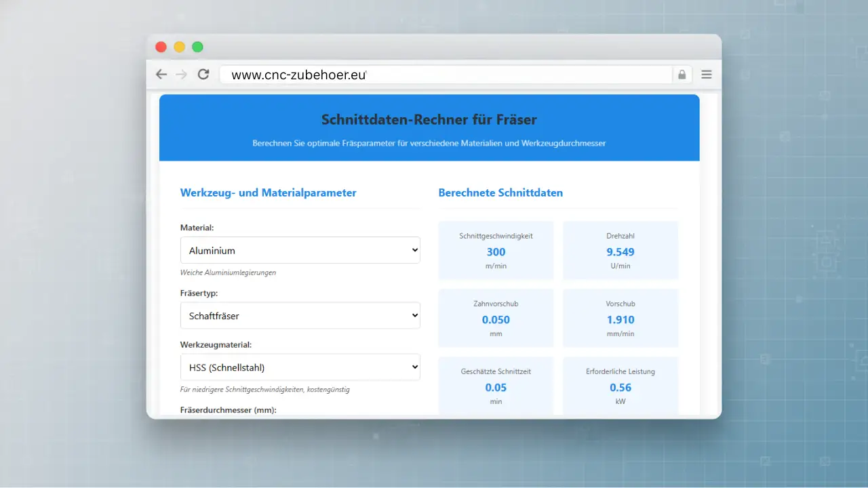
Task: Click the Geschätzte Schnittzeit value 0.05
Action: point(496,388)
